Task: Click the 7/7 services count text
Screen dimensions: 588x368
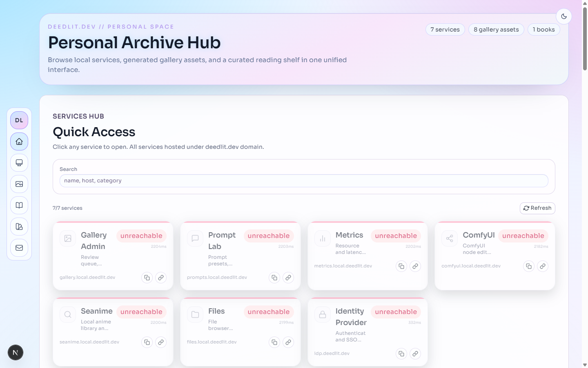Action: pos(67,208)
